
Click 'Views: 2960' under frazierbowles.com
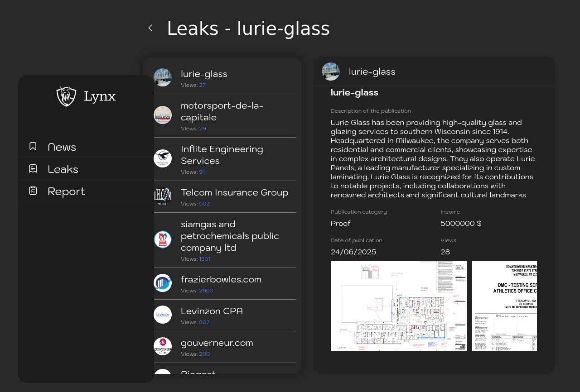197,291
